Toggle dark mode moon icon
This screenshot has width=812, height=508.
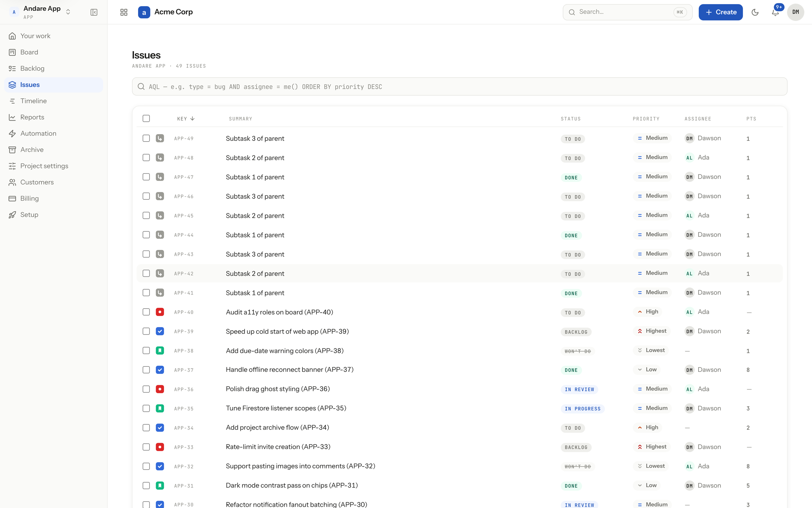click(755, 12)
